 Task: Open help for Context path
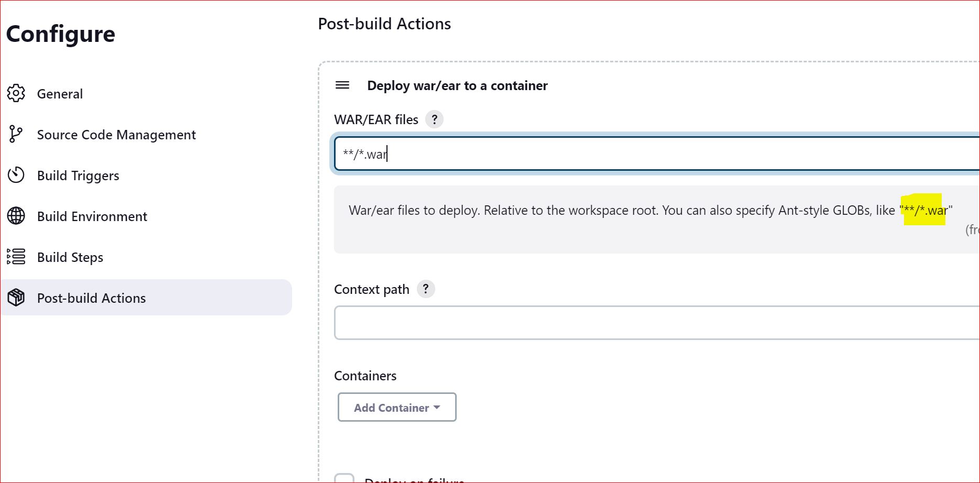click(426, 289)
